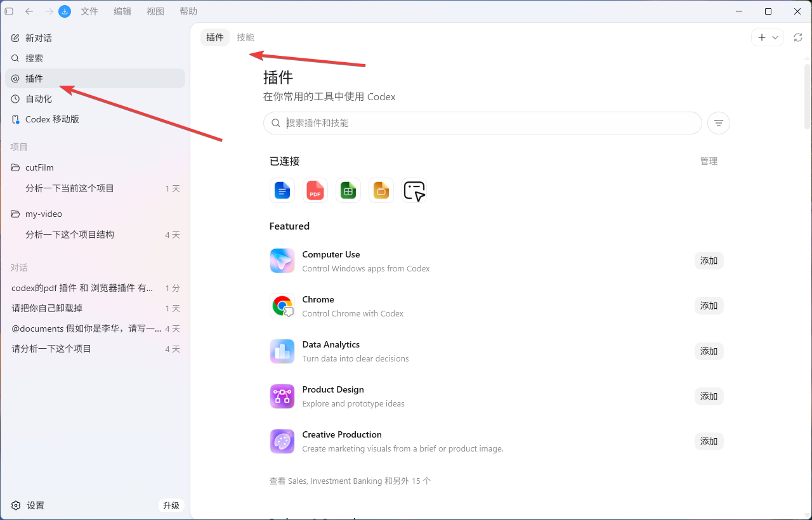Add the Computer Use plugin
Viewport: 812px width, 520px height.
pyautogui.click(x=709, y=261)
